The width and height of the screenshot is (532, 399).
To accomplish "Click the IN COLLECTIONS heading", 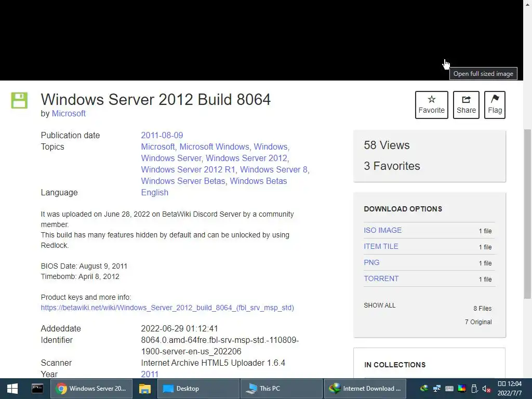I will [395, 365].
